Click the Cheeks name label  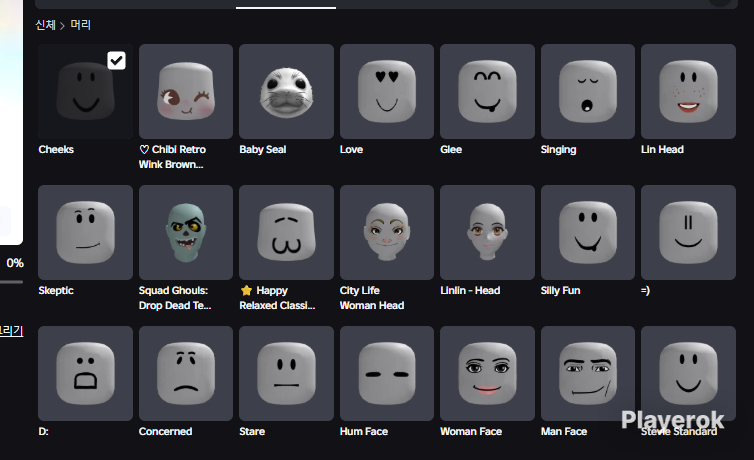pyautogui.click(x=56, y=149)
